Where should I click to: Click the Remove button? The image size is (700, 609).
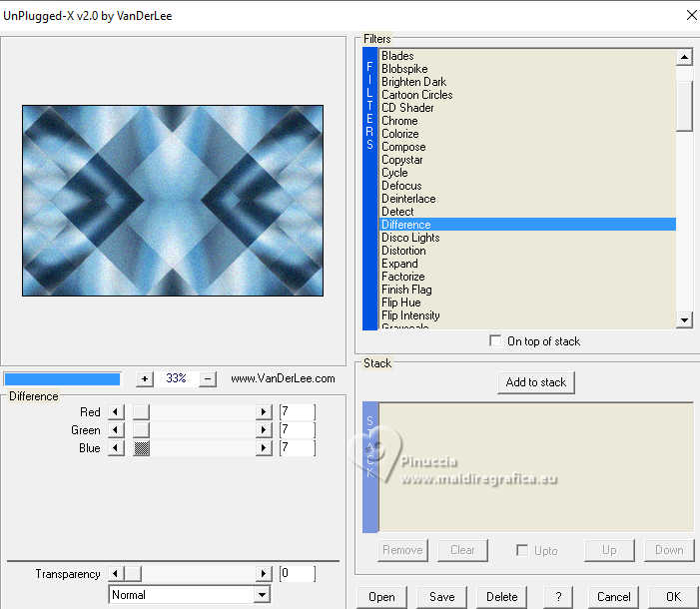[402, 550]
